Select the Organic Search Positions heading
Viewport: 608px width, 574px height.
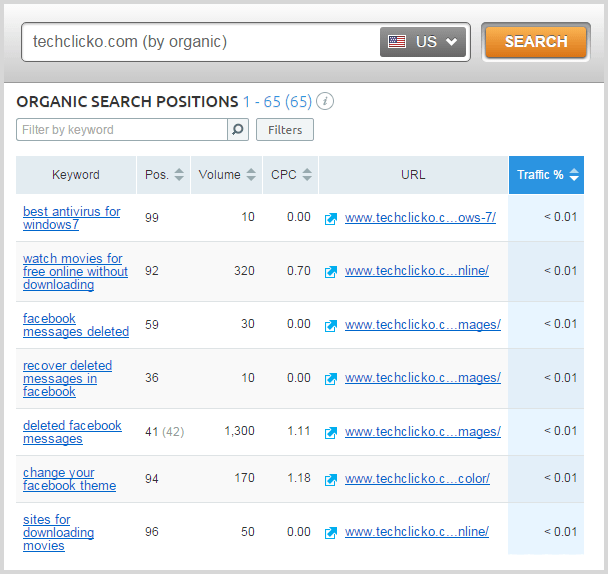click(127, 102)
